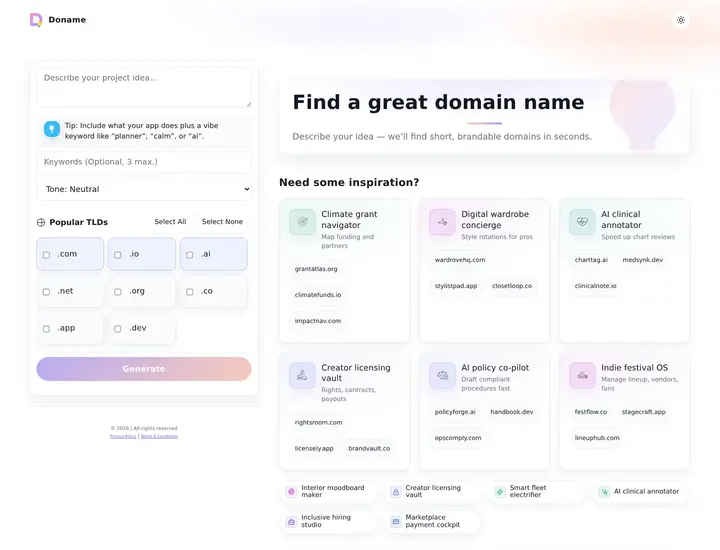The image size is (720, 550).
Task: Click the stagecraft.app domain tag
Action: [x=643, y=412]
